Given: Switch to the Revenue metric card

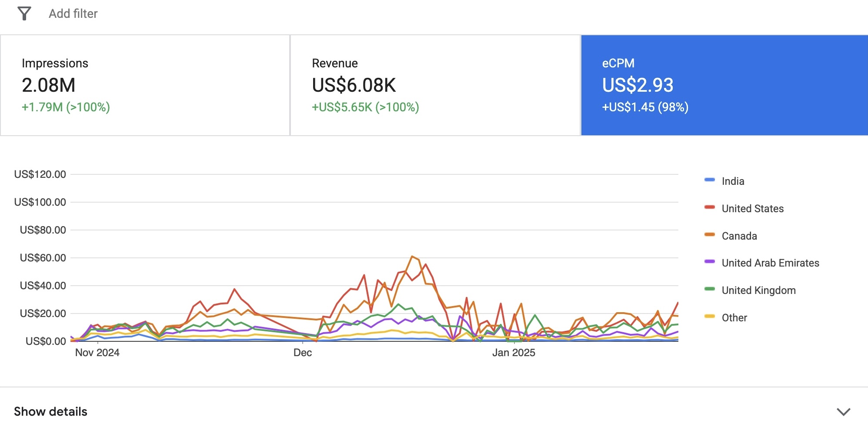Looking at the screenshot, I should (435, 85).
